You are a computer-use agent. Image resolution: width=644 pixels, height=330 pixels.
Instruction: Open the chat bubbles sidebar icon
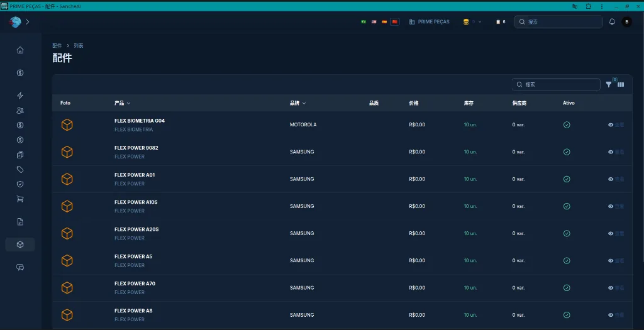pyautogui.click(x=20, y=267)
